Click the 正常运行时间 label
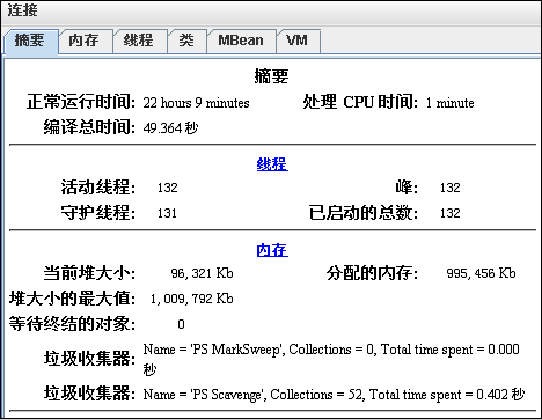Viewport: 542px width, 420px height. pyautogui.click(x=81, y=102)
